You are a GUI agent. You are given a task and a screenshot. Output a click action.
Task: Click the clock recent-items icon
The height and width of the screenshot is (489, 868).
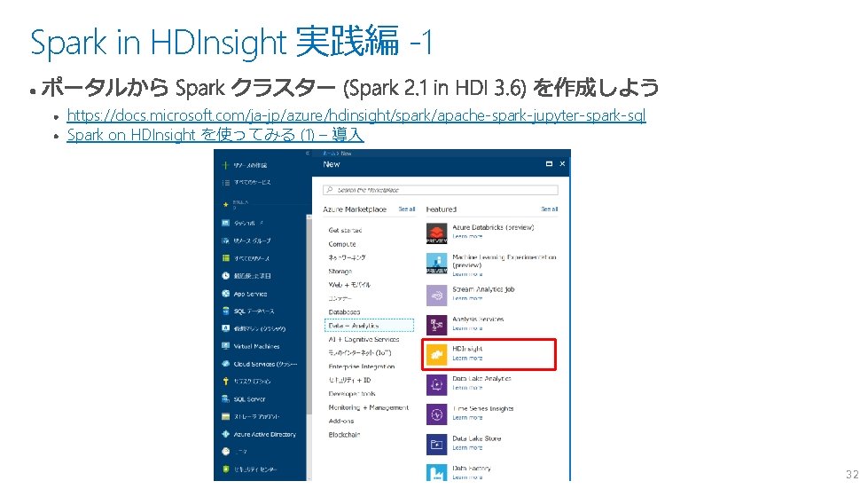point(225,276)
